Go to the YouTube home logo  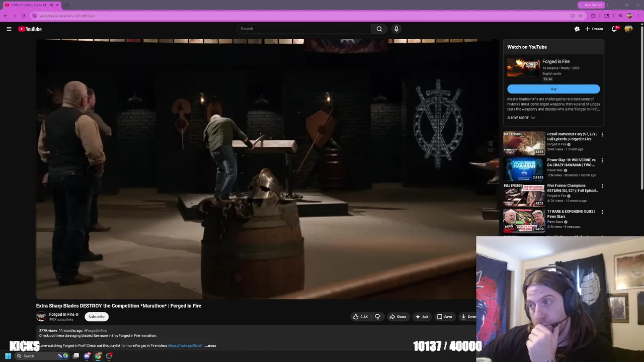30,29
